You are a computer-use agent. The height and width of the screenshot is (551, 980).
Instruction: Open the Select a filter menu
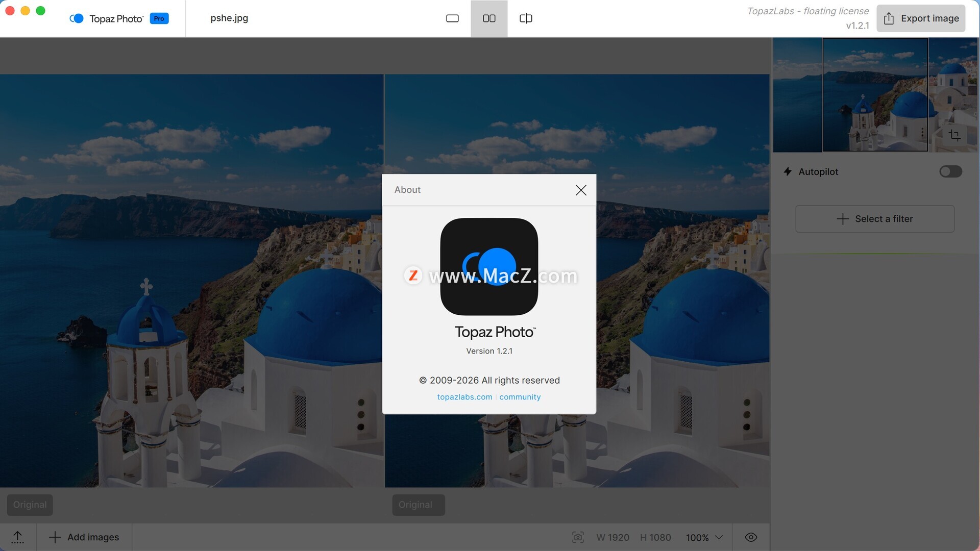(875, 219)
